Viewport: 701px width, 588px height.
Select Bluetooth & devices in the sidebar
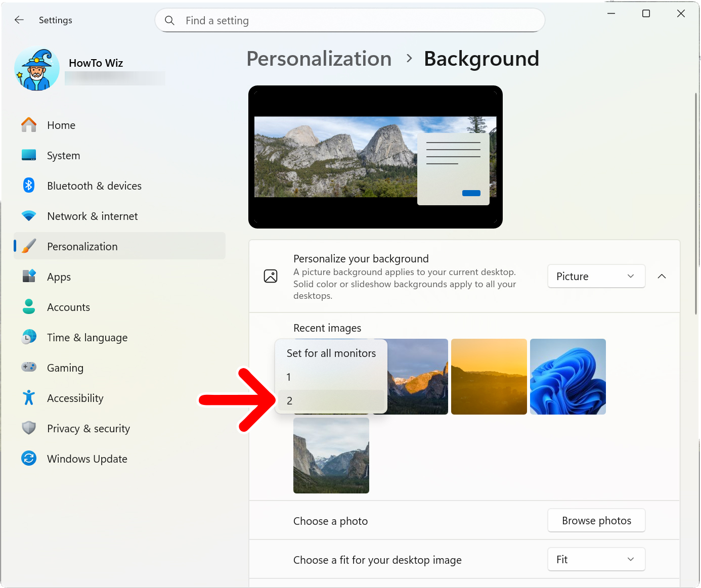tap(94, 186)
